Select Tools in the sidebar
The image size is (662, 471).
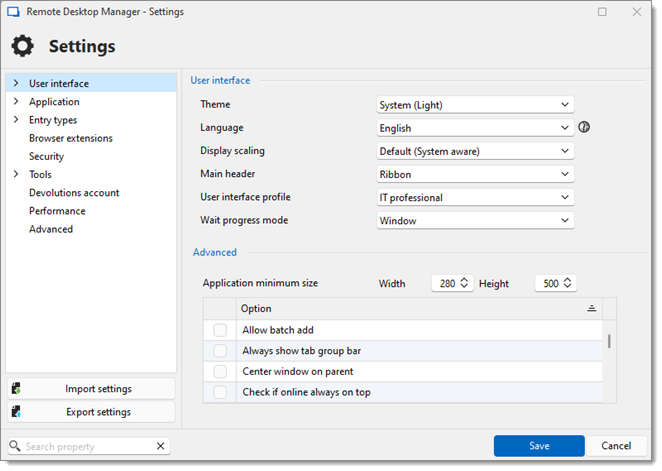pos(40,174)
